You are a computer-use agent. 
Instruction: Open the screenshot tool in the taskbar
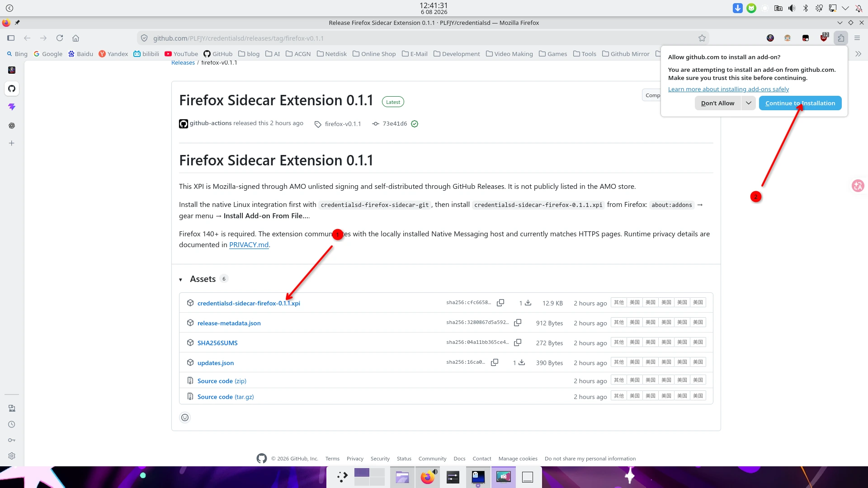pyautogui.click(x=504, y=477)
